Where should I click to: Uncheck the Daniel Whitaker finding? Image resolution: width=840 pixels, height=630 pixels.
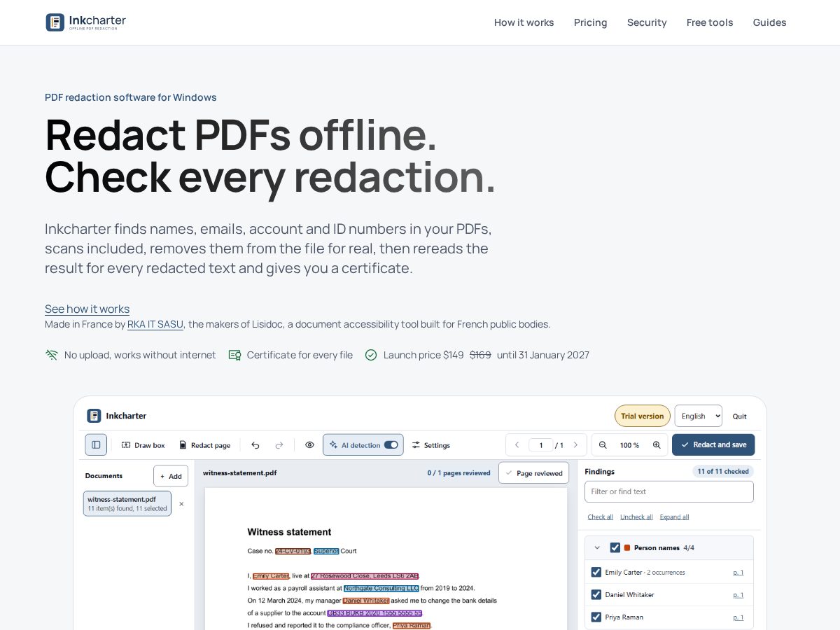point(596,594)
